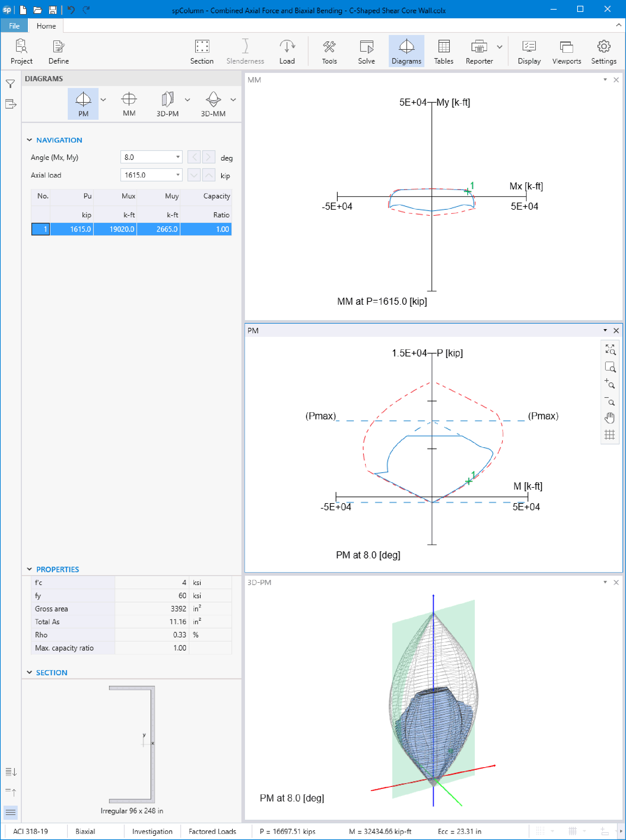626x840 pixels.
Task: Select the Home ribbon tab
Action: [x=46, y=26]
